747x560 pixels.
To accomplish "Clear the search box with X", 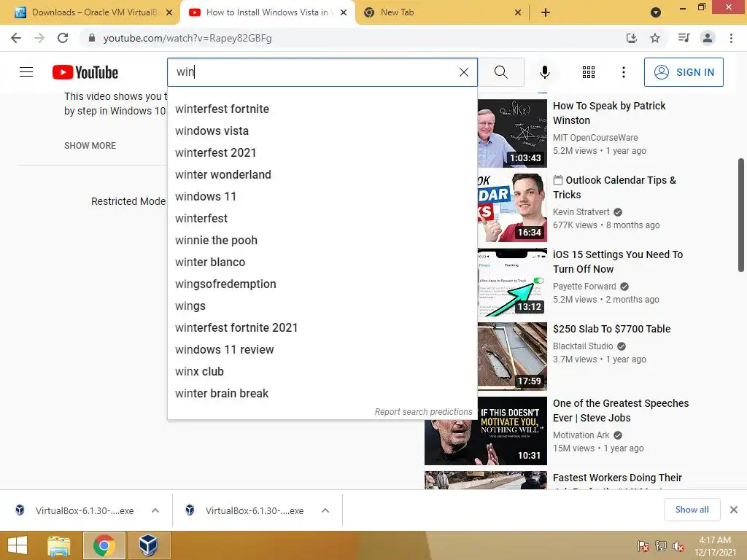I will coord(463,72).
